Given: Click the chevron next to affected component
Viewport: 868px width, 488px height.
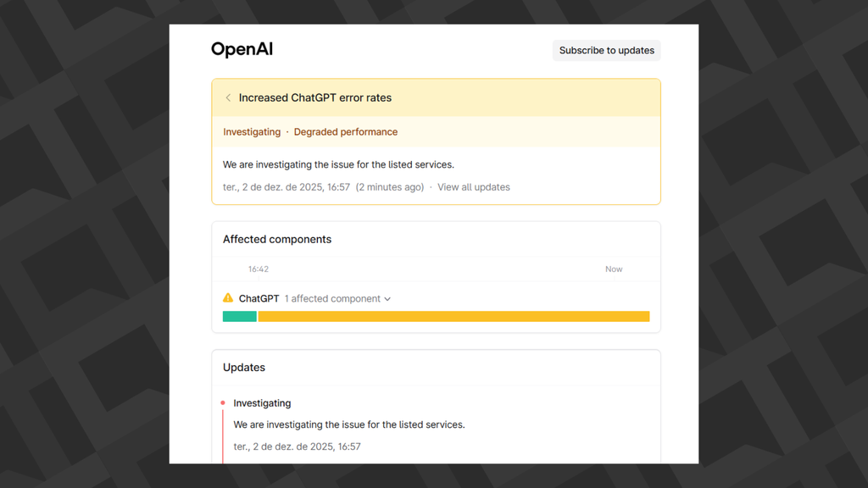Looking at the screenshot, I should coord(387,299).
